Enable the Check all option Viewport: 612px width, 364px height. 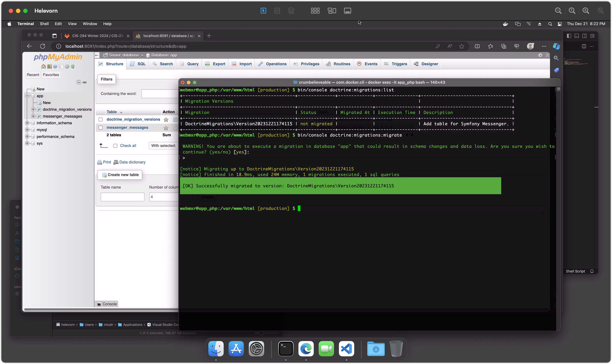pyautogui.click(x=115, y=146)
